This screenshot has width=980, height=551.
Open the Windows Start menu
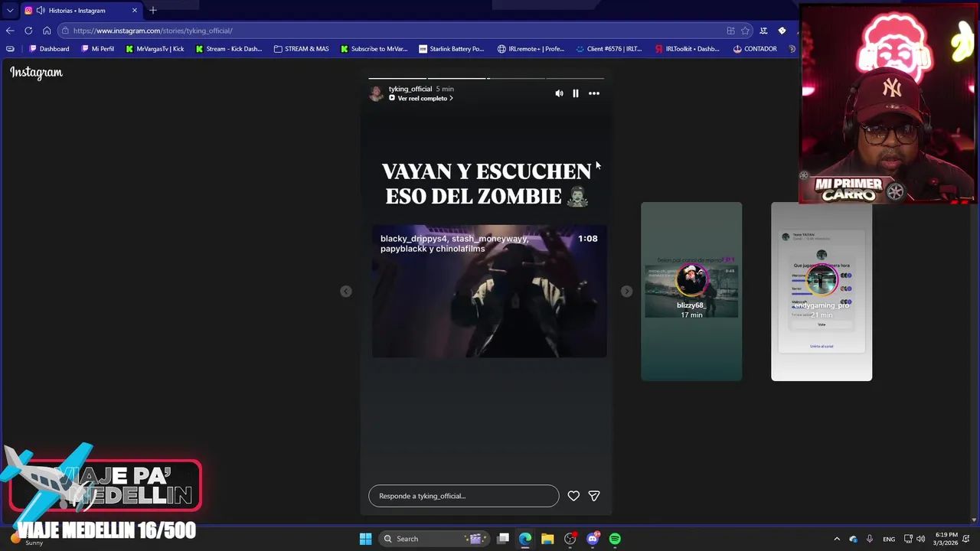(x=365, y=539)
